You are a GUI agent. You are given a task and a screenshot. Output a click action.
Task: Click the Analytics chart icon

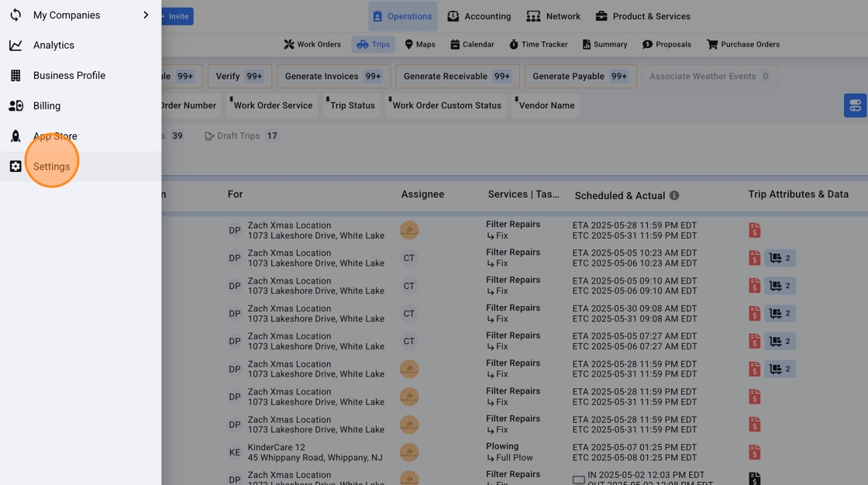[x=15, y=45]
